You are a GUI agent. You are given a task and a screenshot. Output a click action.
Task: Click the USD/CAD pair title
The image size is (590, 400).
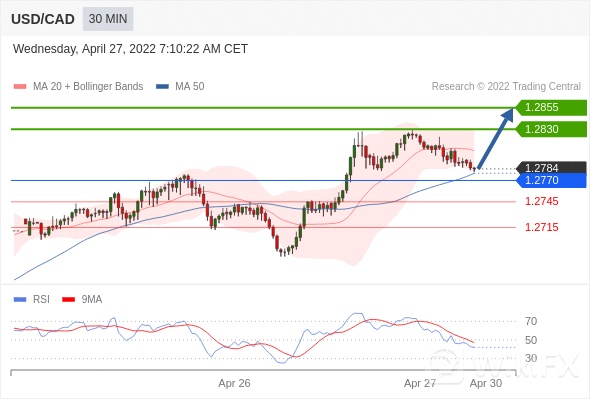click(43, 19)
